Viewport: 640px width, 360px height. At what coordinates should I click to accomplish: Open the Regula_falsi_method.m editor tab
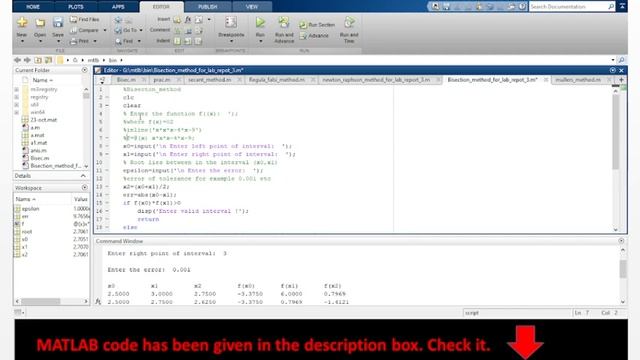point(277,80)
